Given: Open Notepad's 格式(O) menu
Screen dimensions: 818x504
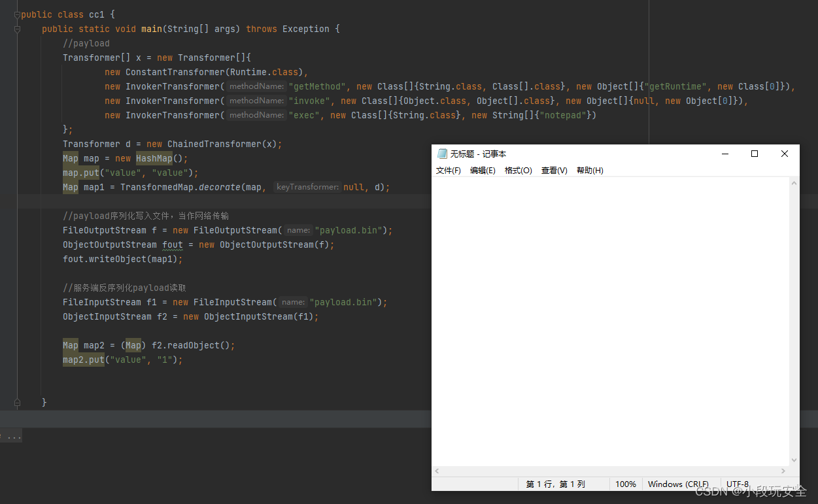Looking at the screenshot, I should pyautogui.click(x=519, y=171).
